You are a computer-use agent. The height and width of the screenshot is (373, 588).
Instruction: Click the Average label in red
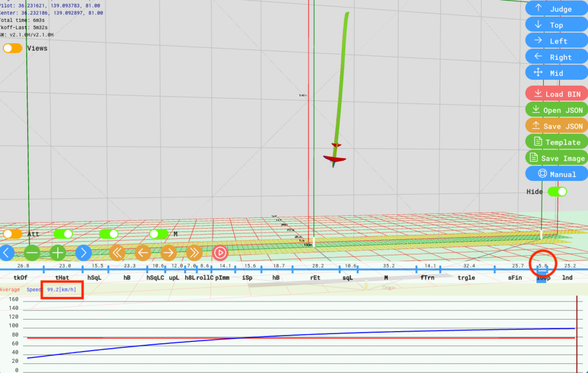10,290
